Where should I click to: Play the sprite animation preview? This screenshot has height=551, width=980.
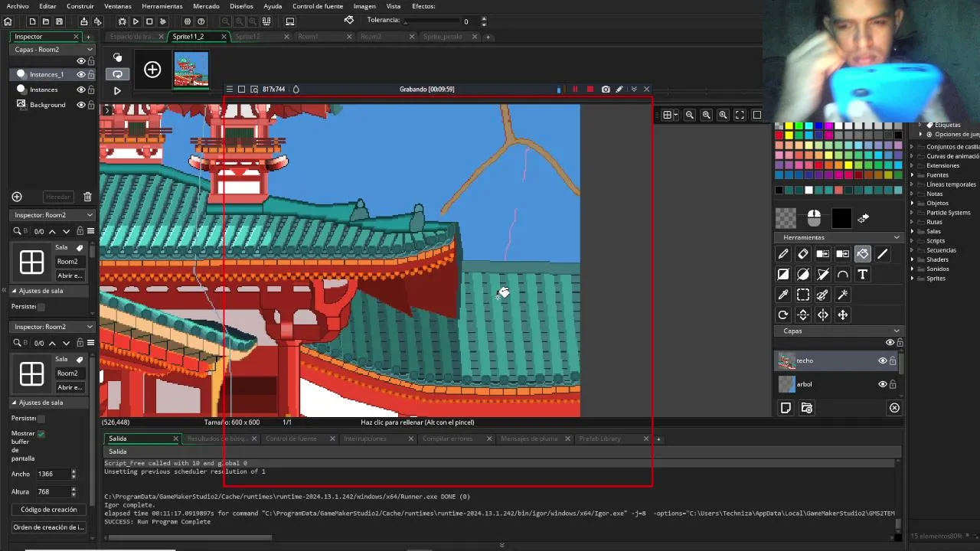tap(117, 90)
